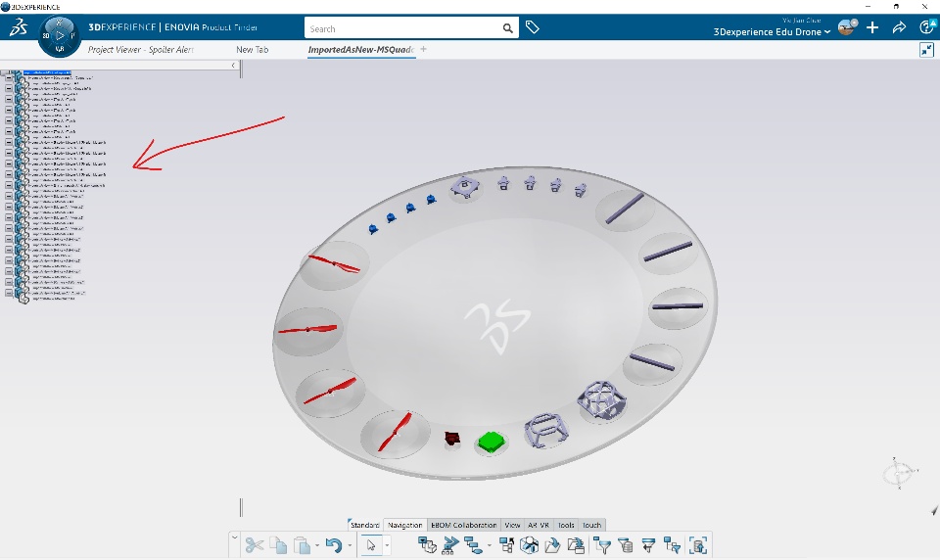Expand the action bar with the chevron
Screen dimensions: 940x560
click(234, 537)
